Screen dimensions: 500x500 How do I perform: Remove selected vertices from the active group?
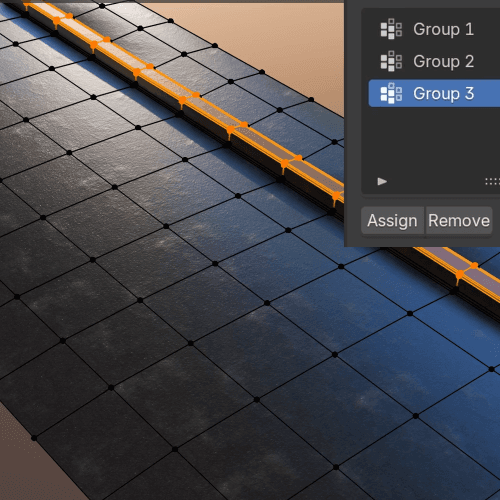pos(459,220)
